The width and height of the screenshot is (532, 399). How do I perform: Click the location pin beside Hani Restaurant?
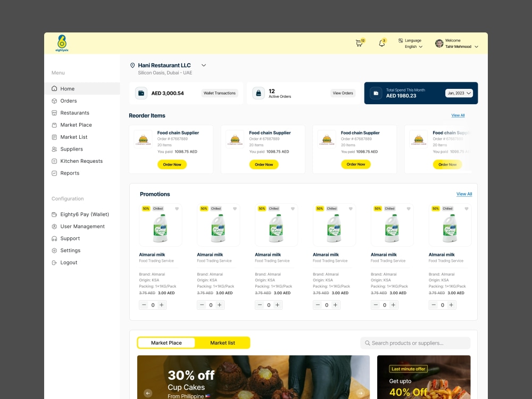pos(132,65)
